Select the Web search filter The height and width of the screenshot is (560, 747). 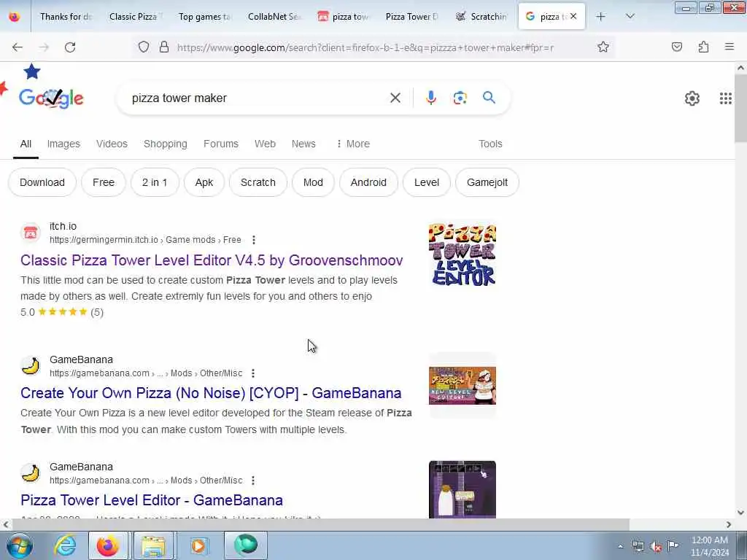click(x=265, y=144)
